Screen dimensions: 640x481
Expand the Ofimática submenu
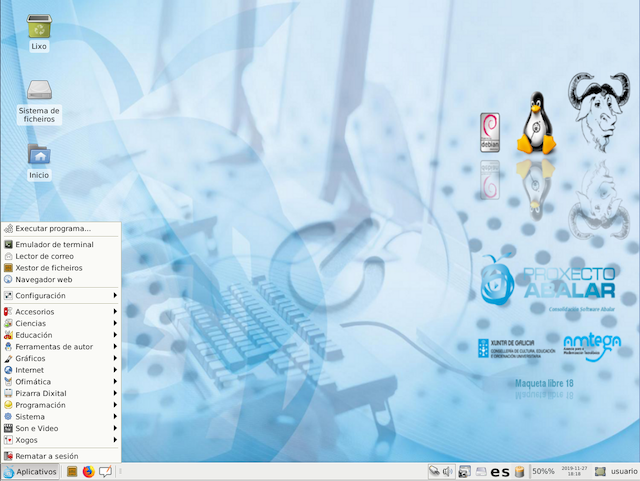click(x=60, y=382)
